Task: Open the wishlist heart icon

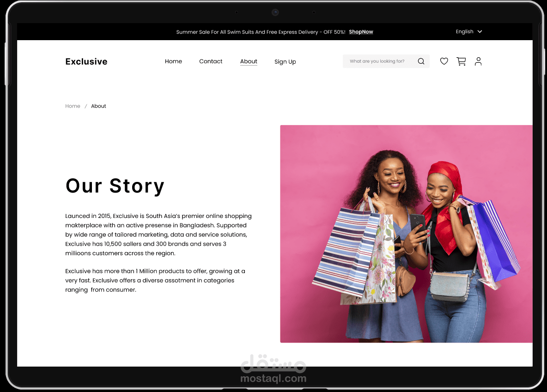Action: [x=444, y=61]
